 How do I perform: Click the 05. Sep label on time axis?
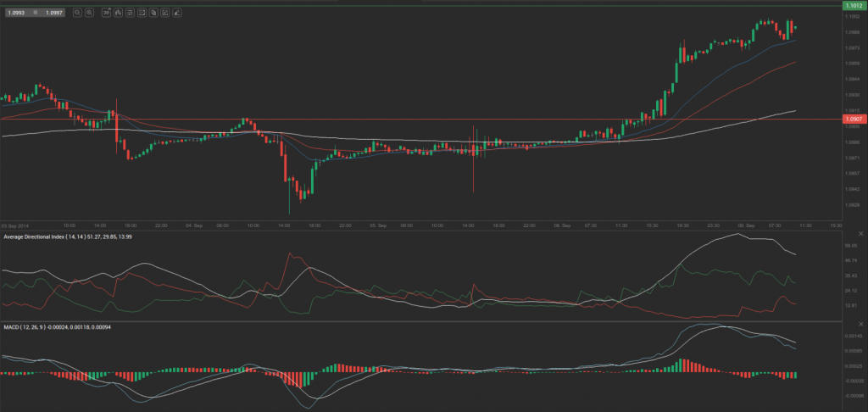tap(377, 225)
